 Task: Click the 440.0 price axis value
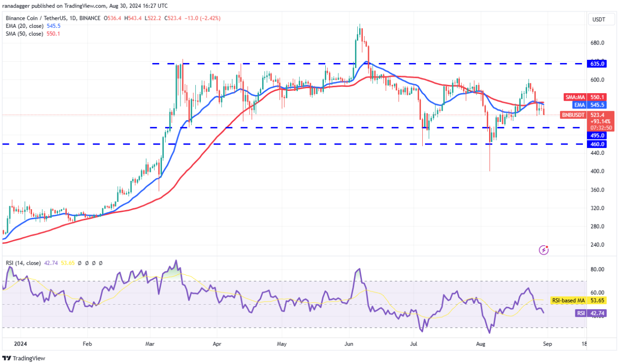(x=597, y=153)
